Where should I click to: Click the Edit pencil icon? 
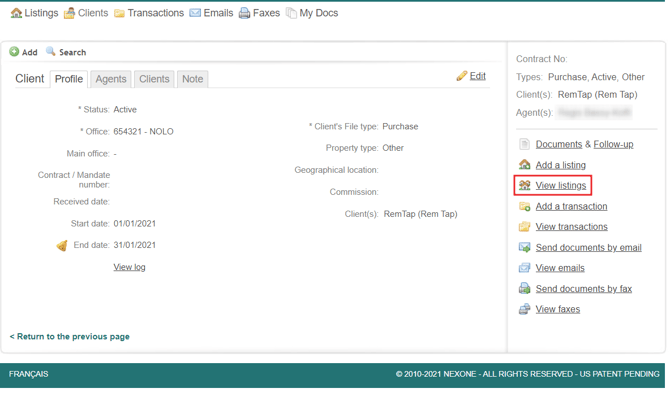(461, 76)
